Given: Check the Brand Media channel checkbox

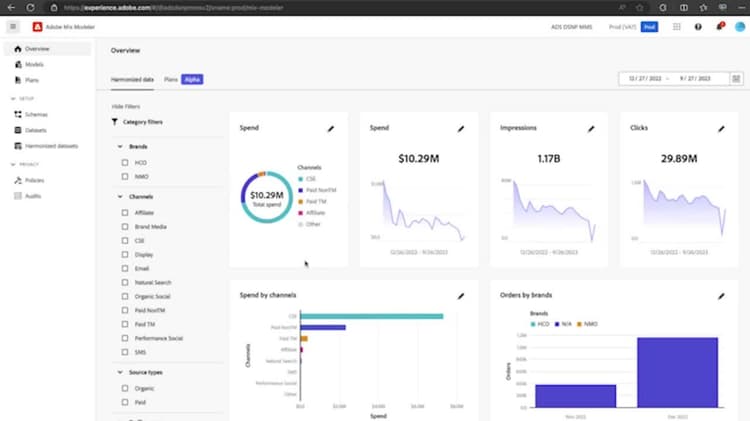Looking at the screenshot, I should point(125,227).
